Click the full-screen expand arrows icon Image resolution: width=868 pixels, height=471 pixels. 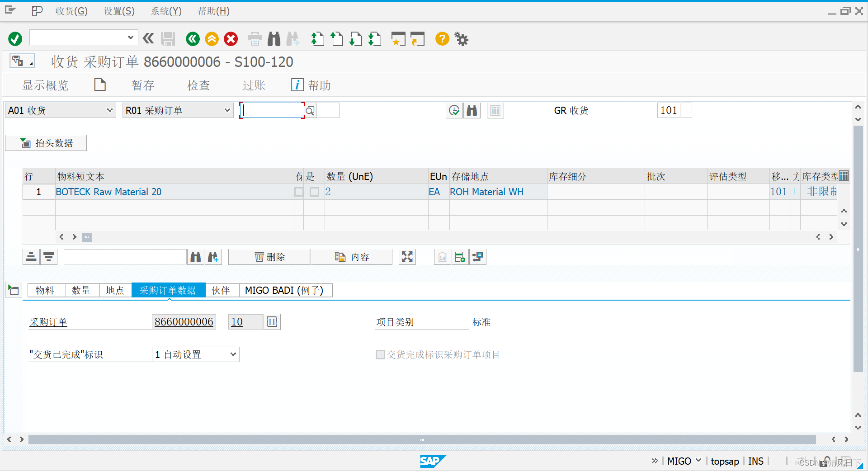pos(407,257)
